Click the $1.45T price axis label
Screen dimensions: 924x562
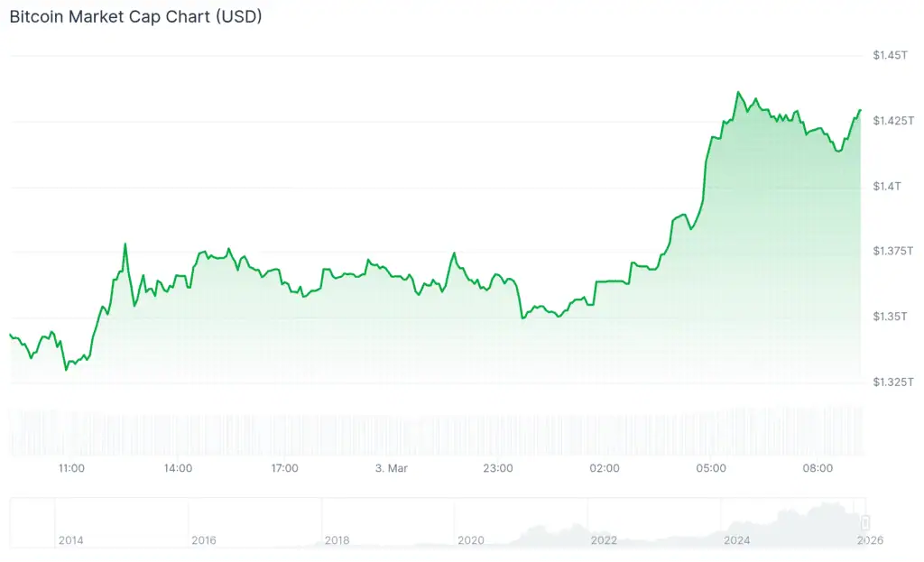(x=890, y=56)
